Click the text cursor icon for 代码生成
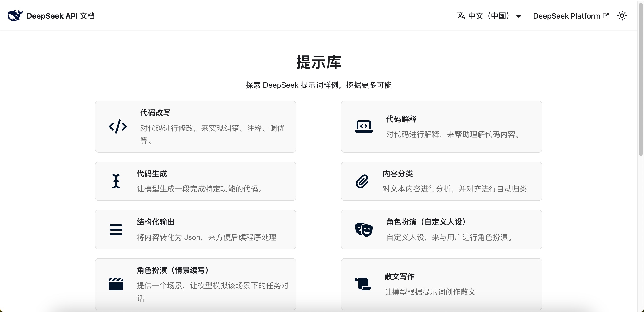Image resolution: width=644 pixels, height=312 pixels. [116, 181]
